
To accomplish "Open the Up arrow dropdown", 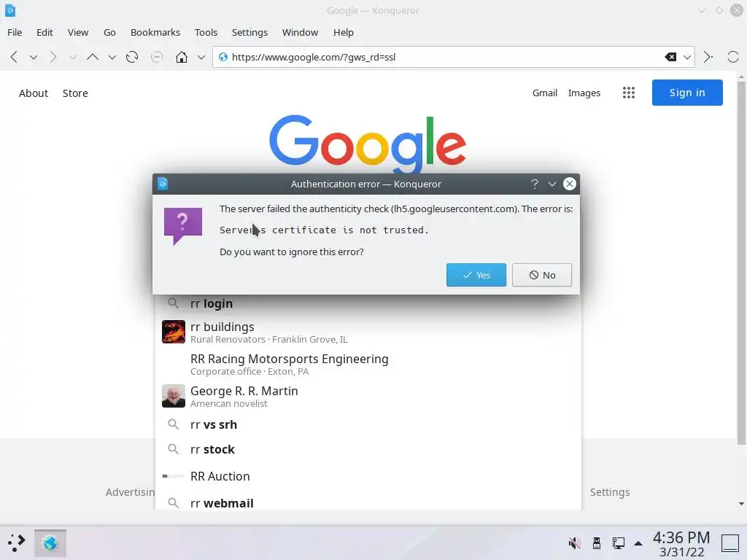I will pyautogui.click(x=112, y=58).
